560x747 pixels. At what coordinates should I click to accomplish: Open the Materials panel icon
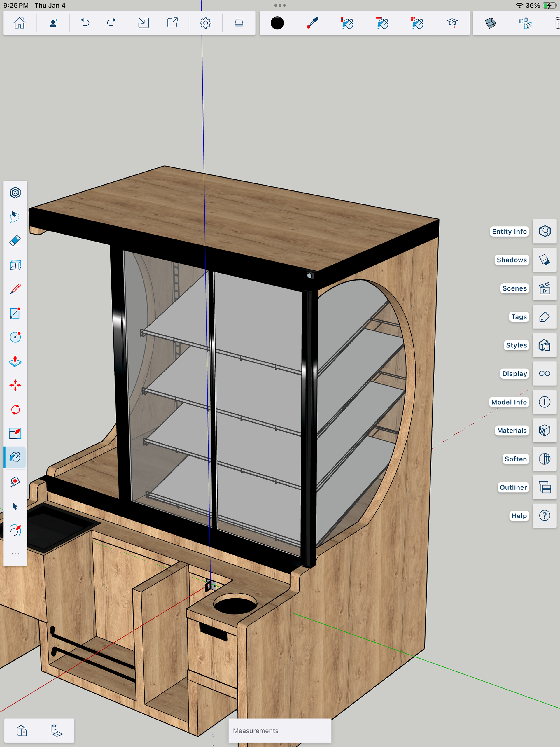544,431
